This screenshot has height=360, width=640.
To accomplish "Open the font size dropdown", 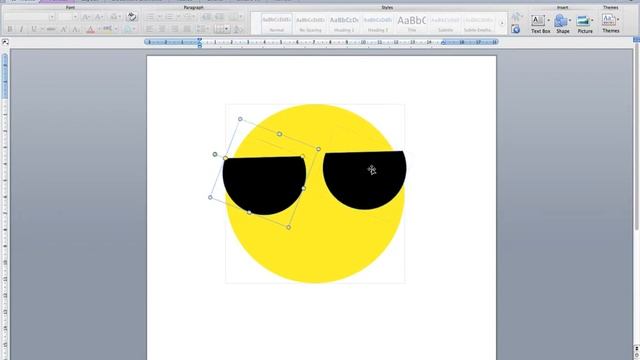I will coord(75,17).
